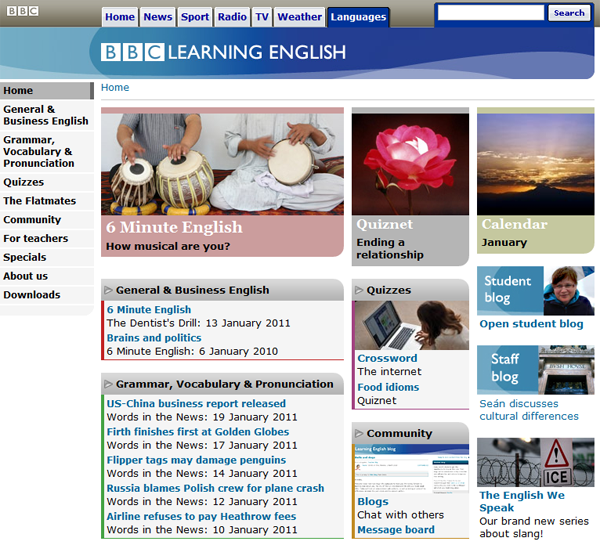This screenshot has height=545, width=600.
Task: Open 'Ending a relationship' Quiznet link
Action: coord(390,249)
